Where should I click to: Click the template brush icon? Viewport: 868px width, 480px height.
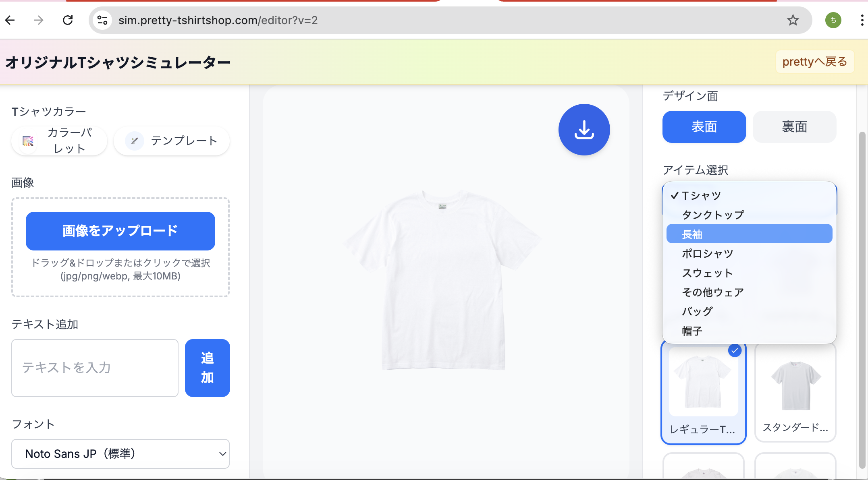pos(135,141)
